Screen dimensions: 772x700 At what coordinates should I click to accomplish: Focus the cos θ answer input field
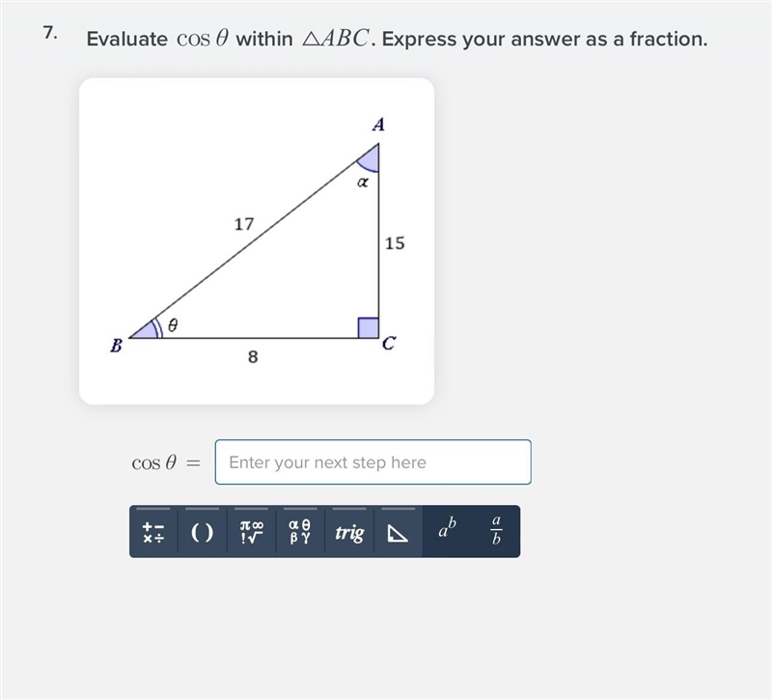[x=373, y=462]
